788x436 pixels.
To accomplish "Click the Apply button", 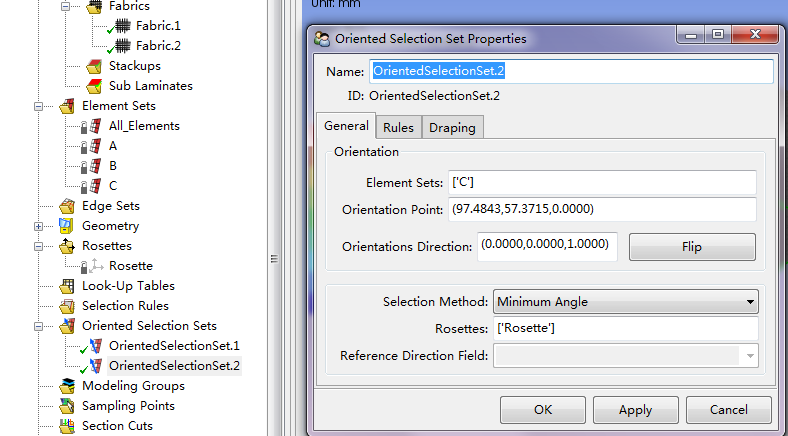I will pos(635,410).
